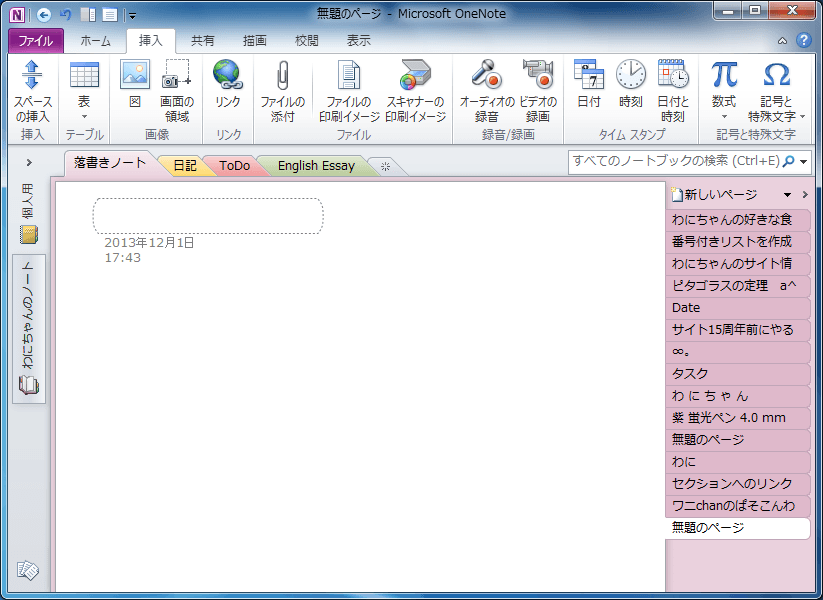Image resolution: width=823 pixels, height=600 pixels.
Task: Select the ToDo section tab
Action: [x=234, y=166]
